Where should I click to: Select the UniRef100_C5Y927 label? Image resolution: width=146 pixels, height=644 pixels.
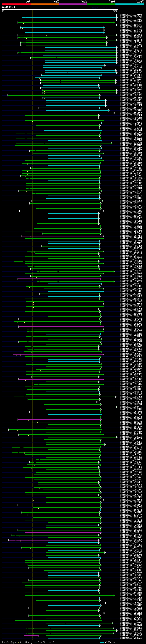point(131,95)
